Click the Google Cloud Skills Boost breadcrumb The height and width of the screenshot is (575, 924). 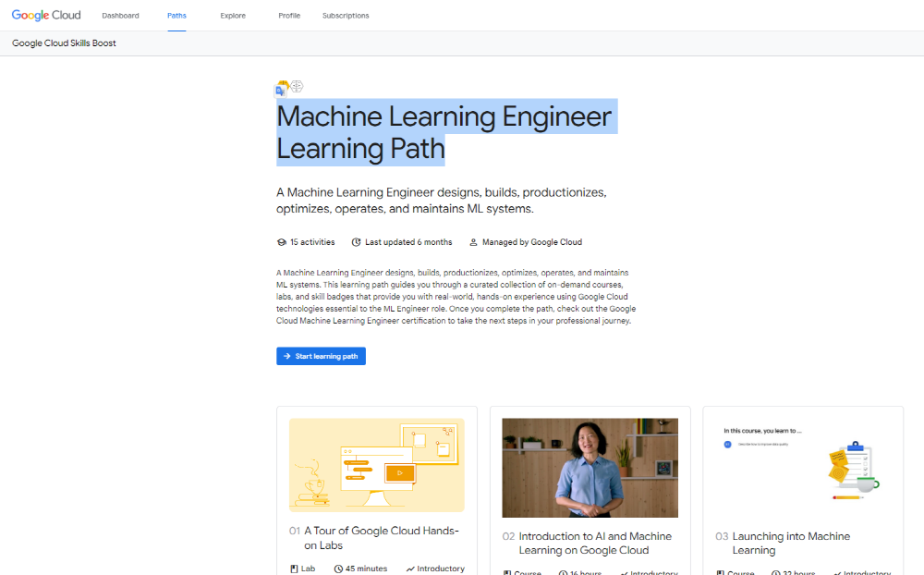point(64,43)
